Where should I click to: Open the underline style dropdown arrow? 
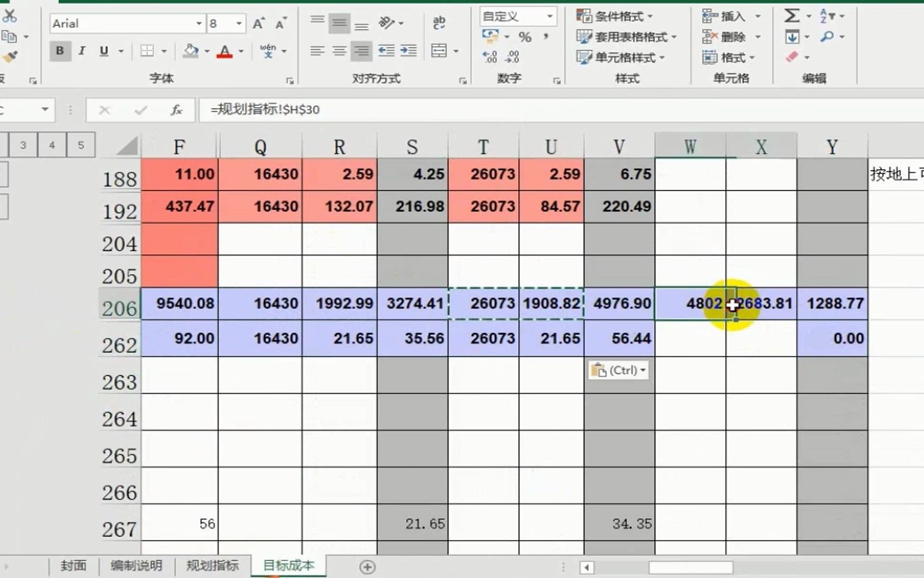(x=121, y=51)
